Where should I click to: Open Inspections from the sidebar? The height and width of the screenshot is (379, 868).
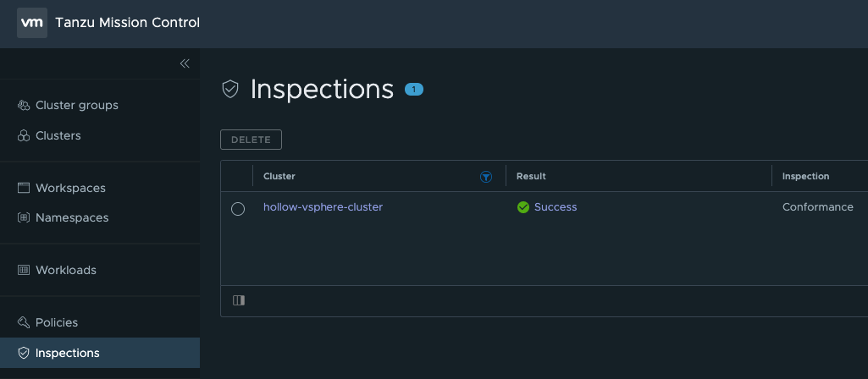point(67,353)
